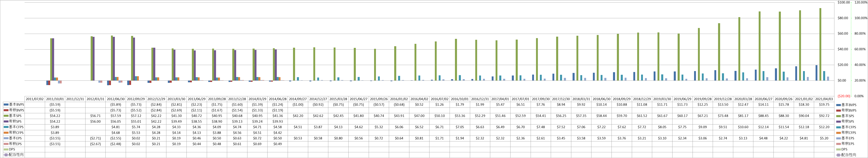Click the blue 基本BVPS bar for 2021/04/03
Image resolution: width=868 pixels, height=158 pixels.
pyautogui.click(x=816, y=73)
